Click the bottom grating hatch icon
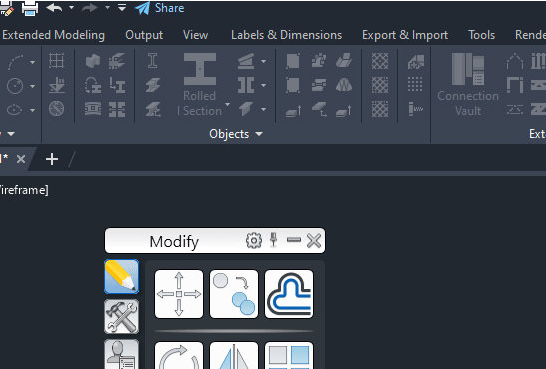The image size is (546, 369). (380, 109)
